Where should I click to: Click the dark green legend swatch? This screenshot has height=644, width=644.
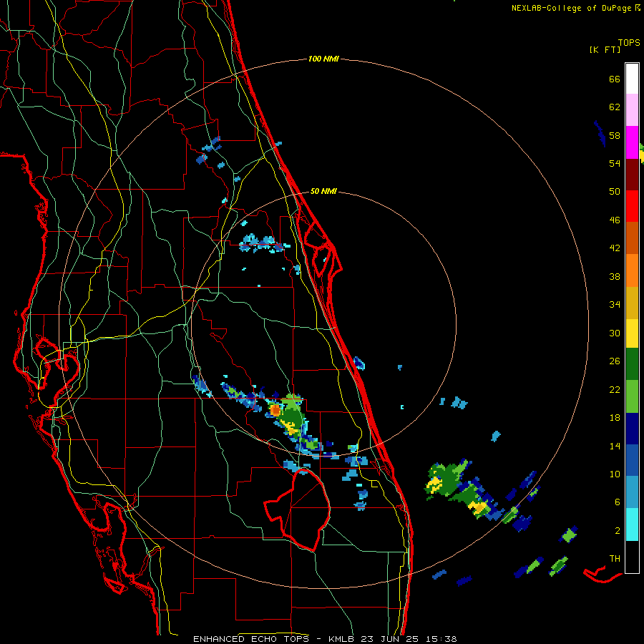(x=632, y=364)
